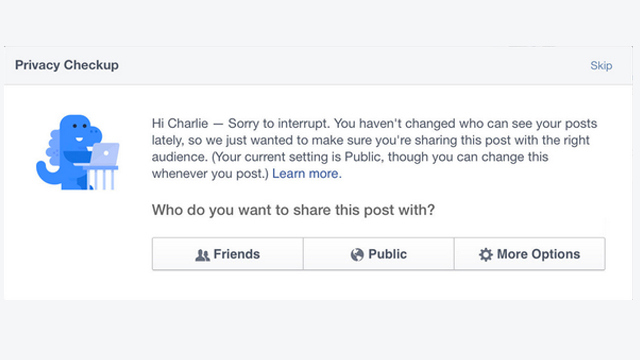Click the globe icon beside Public
The width and height of the screenshot is (640, 360).
pyautogui.click(x=357, y=255)
